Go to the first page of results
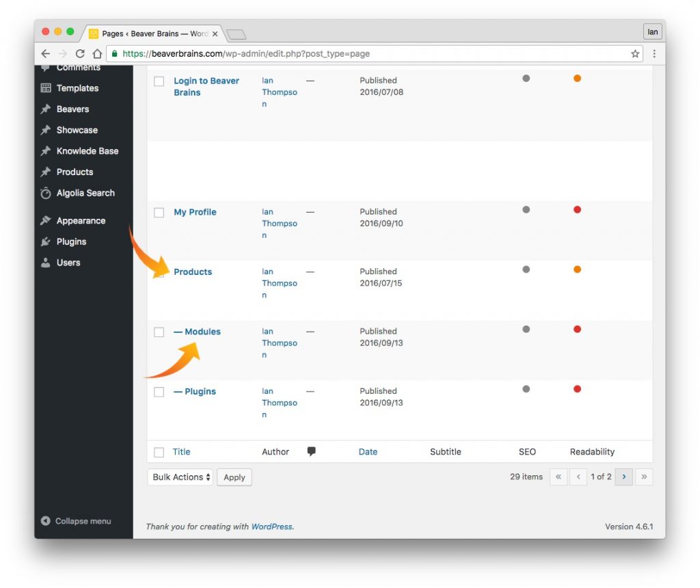Viewport: 700px width, 588px height. (x=558, y=477)
